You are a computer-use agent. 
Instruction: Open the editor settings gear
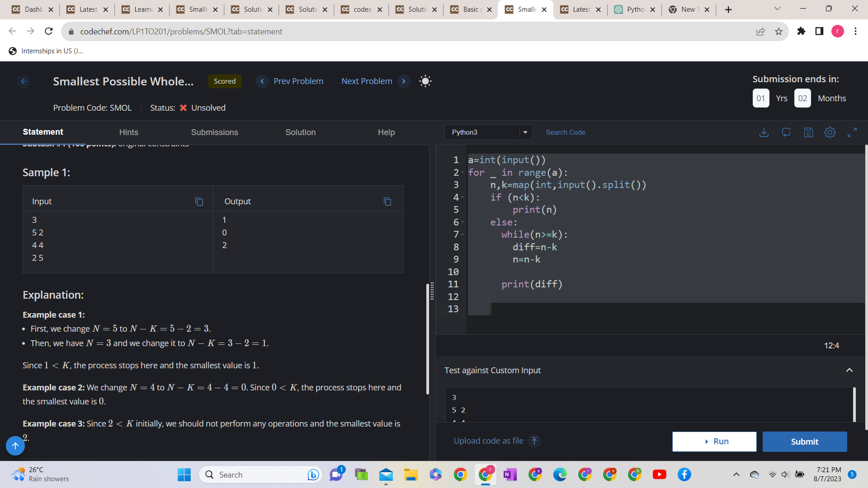830,132
